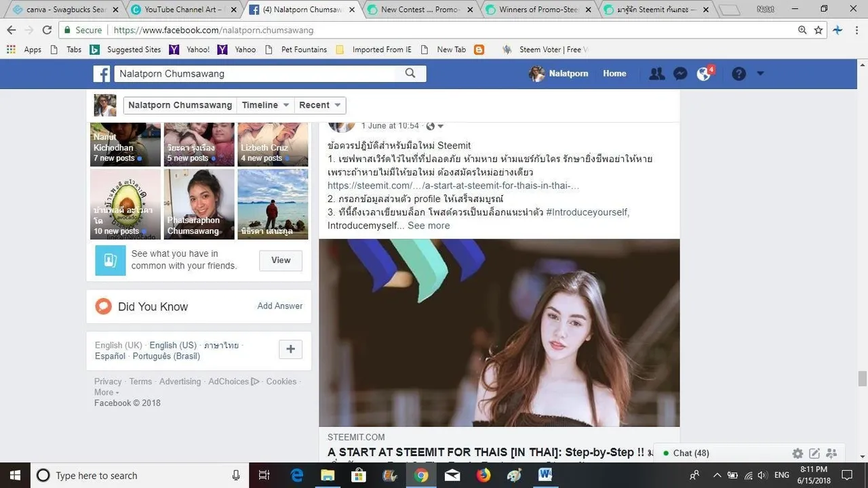
Task: Click the See more link
Action: pos(429,225)
